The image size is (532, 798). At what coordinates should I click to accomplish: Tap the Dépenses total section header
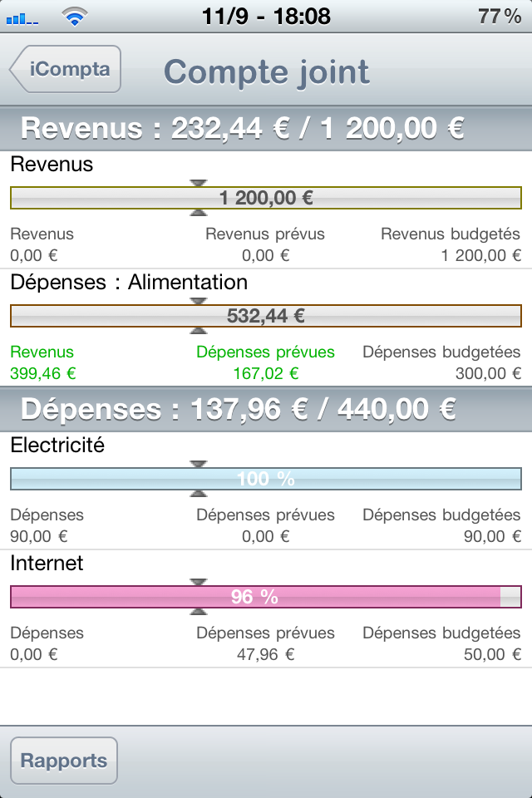[266, 409]
